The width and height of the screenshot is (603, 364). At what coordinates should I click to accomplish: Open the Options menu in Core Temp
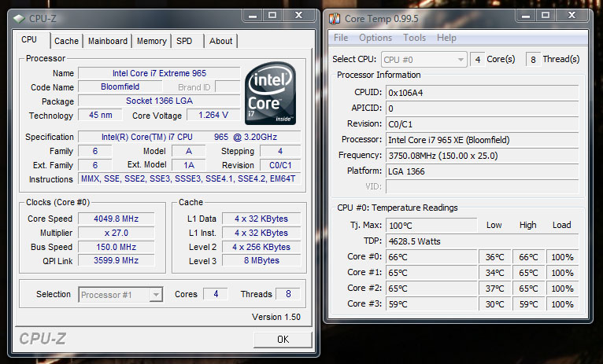(375, 38)
